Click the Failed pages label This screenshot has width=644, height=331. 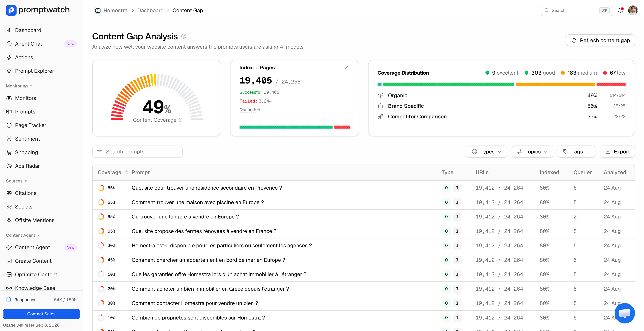tap(248, 101)
